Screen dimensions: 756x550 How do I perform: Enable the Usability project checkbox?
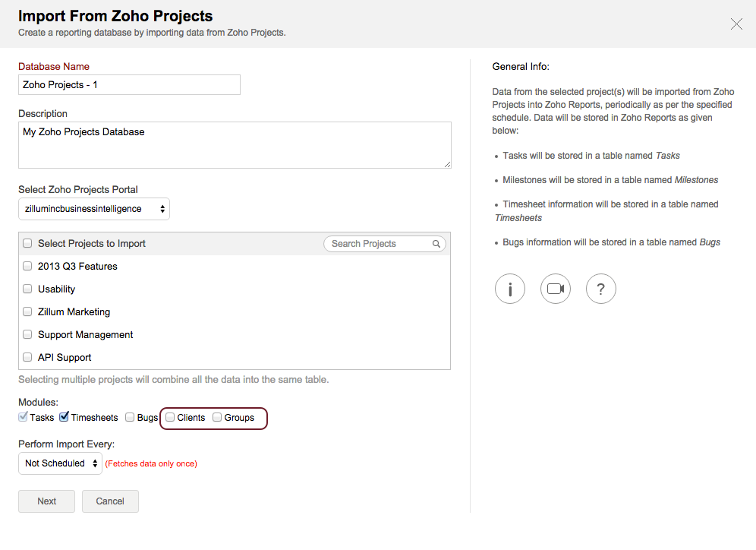pos(27,289)
